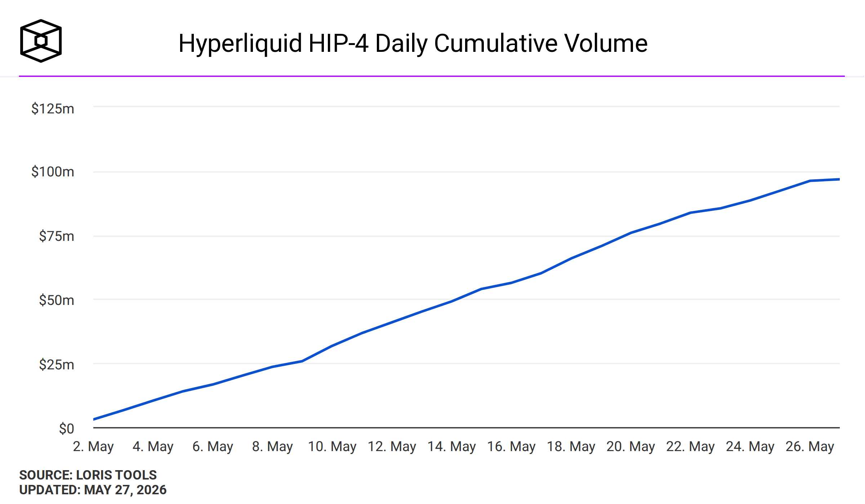Viewport: 865px width, 504px height.
Task: Click the $100m y-axis label
Action: coord(53,172)
